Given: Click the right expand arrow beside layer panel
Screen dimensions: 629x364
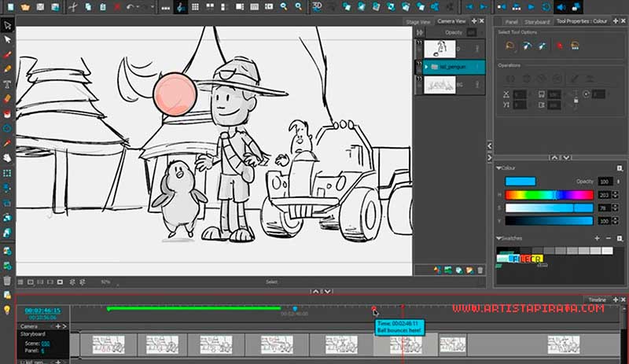Looking at the screenshot, I should [x=489, y=158].
